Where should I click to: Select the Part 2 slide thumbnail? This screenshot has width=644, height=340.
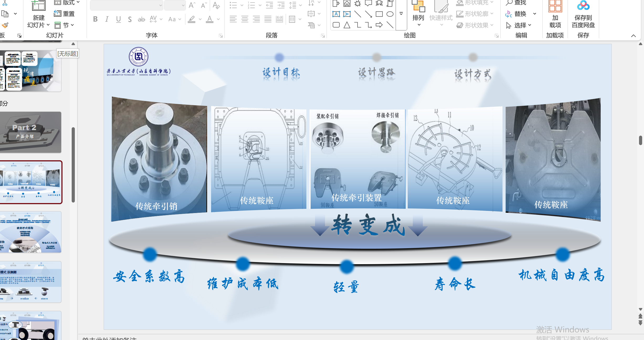pyautogui.click(x=31, y=132)
